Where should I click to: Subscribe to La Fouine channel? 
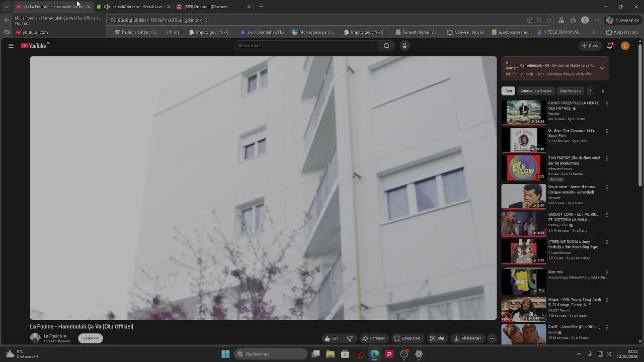point(91,338)
